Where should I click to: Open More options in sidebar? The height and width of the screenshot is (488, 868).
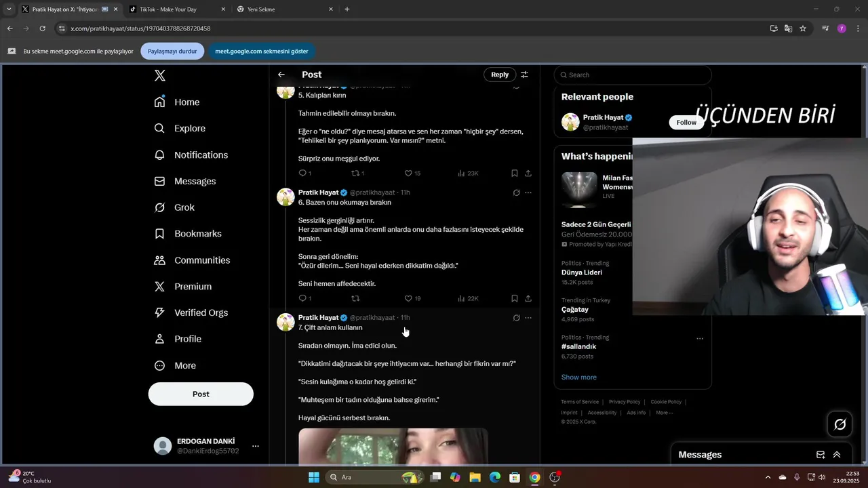pos(175,365)
